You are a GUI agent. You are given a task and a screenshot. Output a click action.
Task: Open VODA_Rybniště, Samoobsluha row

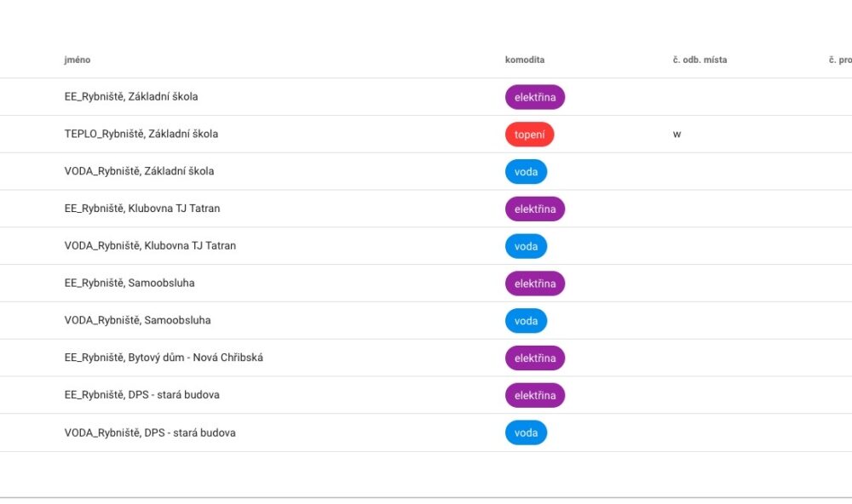[137, 321]
